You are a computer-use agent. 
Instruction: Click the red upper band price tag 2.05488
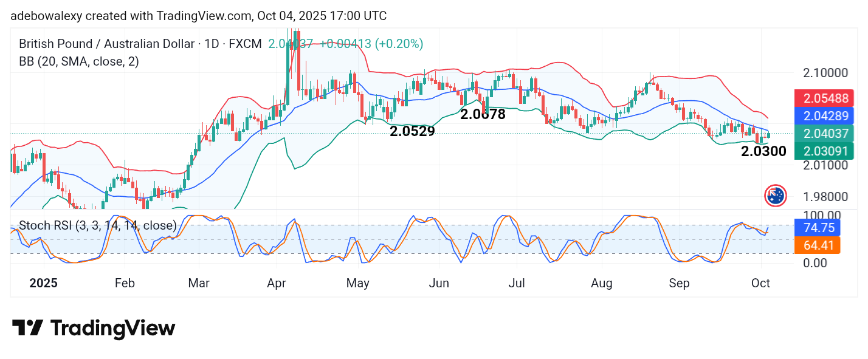[824, 98]
